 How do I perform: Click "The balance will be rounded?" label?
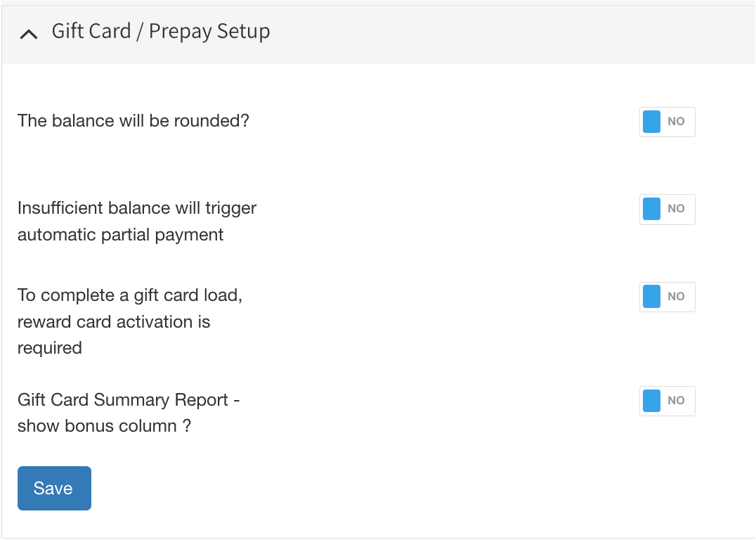tap(133, 121)
